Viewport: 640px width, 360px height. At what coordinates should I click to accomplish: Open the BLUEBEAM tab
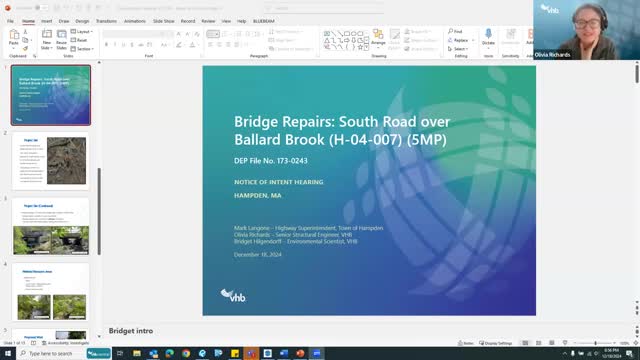(x=264, y=21)
